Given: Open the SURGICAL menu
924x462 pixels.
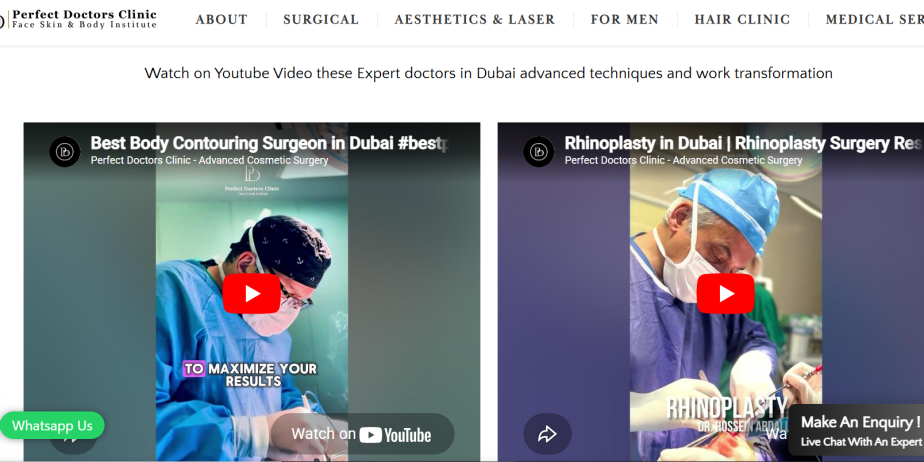Looking at the screenshot, I should click(x=321, y=19).
